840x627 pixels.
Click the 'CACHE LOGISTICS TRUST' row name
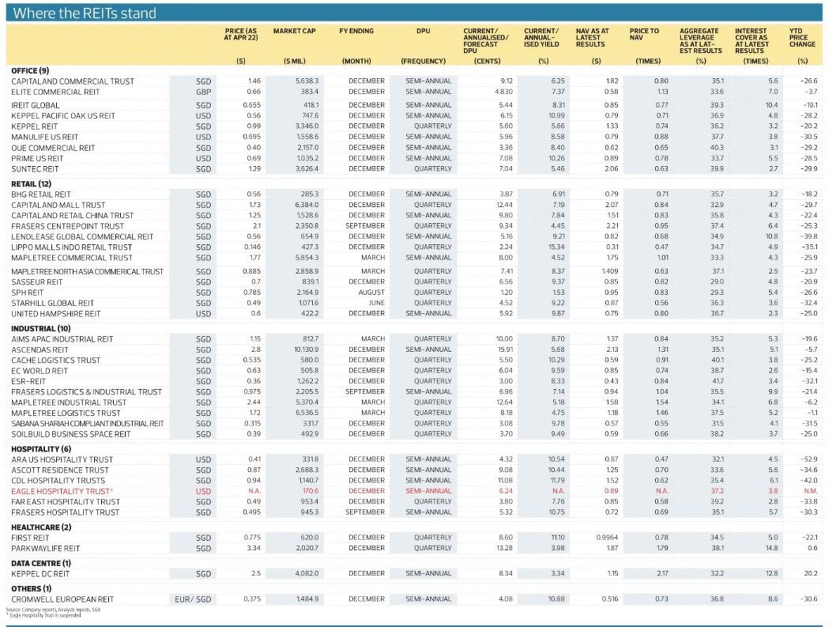click(x=56, y=361)
